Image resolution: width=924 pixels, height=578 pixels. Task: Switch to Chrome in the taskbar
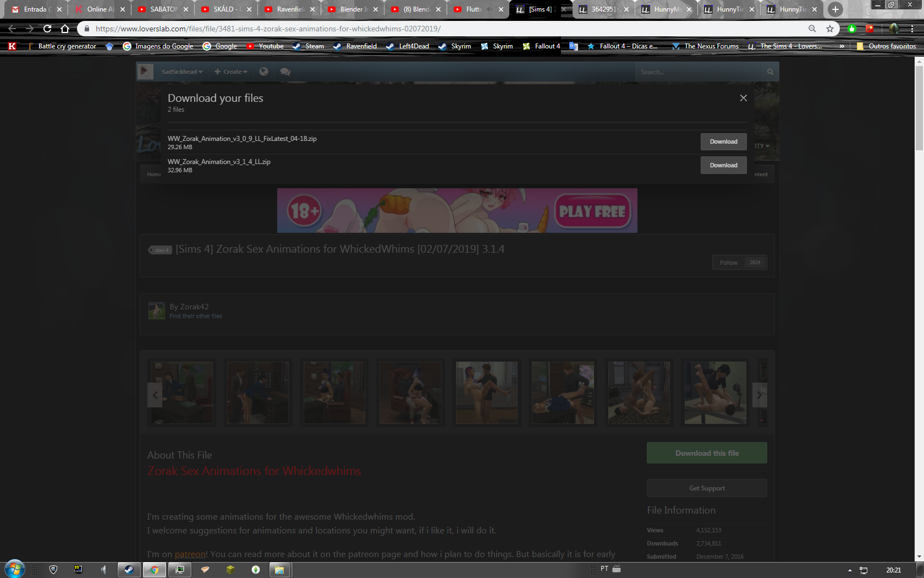(x=154, y=570)
